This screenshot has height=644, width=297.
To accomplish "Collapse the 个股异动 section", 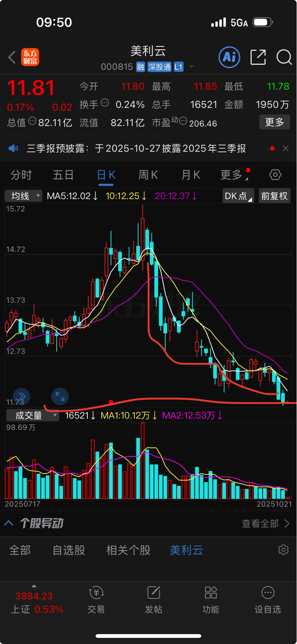I will click(9, 523).
